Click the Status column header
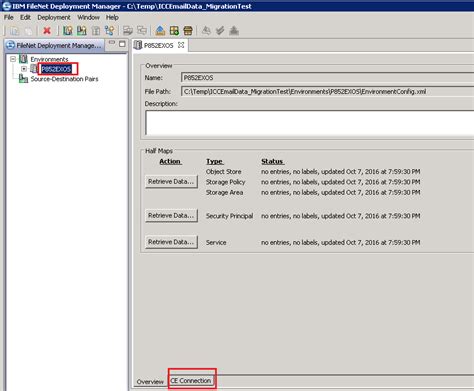 coord(272,161)
